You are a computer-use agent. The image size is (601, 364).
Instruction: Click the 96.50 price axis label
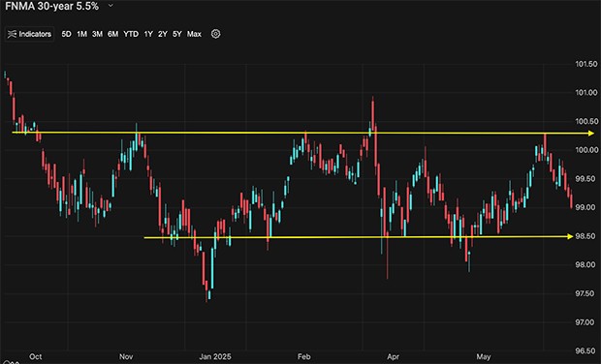point(586,351)
